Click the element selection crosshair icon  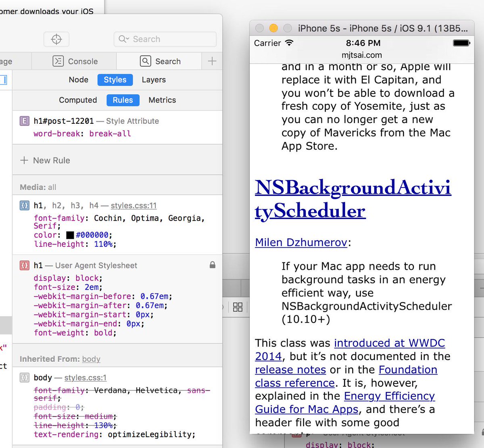pos(56,39)
